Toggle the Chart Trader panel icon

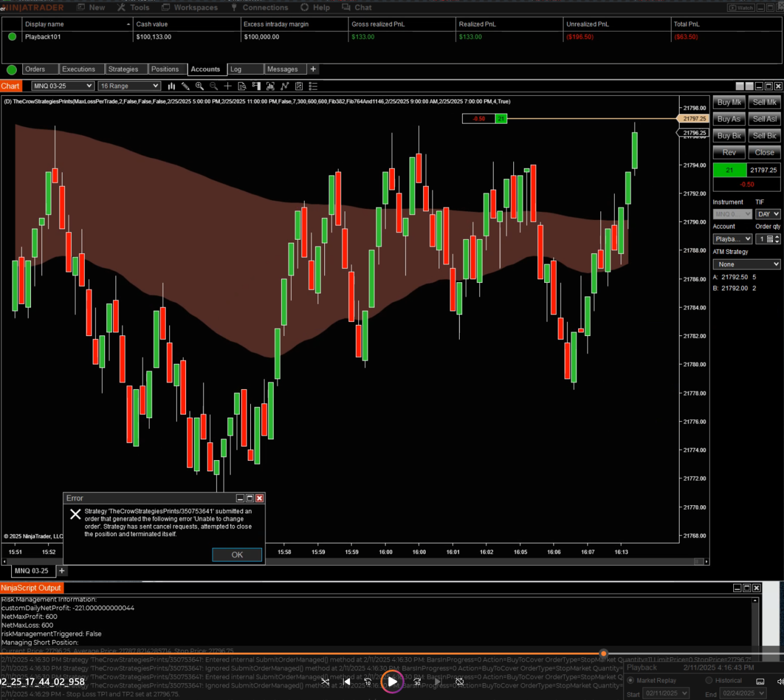coord(256,86)
